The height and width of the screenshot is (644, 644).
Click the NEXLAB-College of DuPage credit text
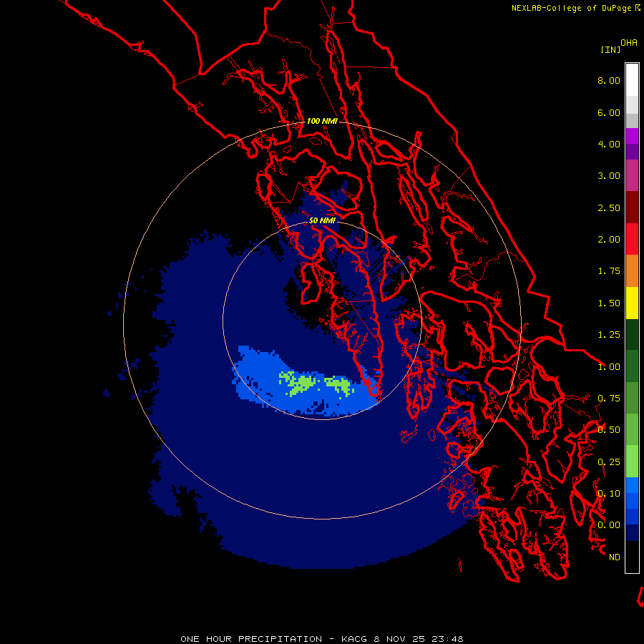point(575,8)
